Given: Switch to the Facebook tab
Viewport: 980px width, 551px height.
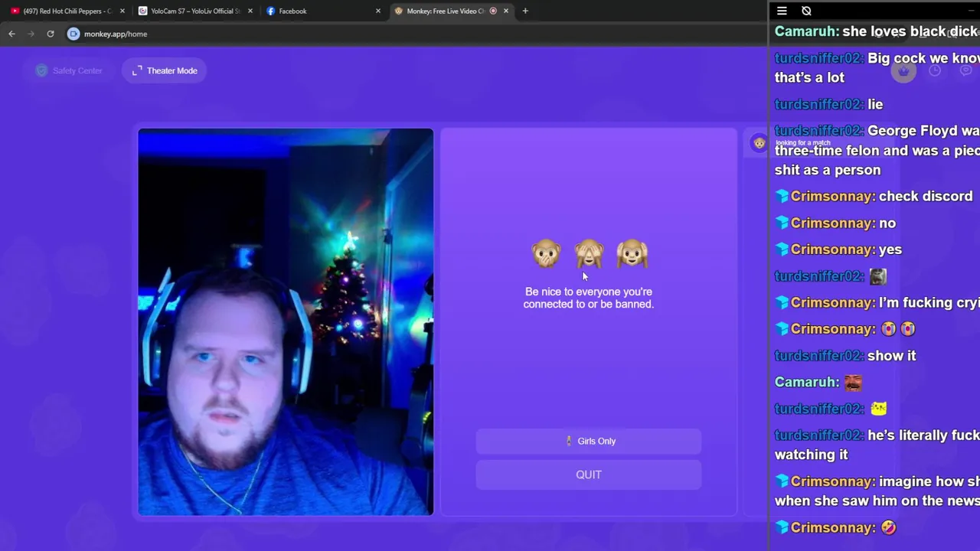Looking at the screenshot, I should tap(324, 11).
